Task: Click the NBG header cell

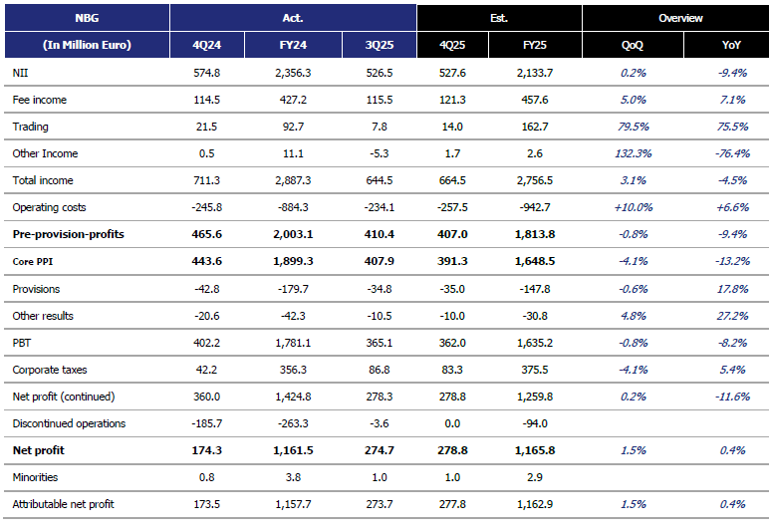Action: pos(87,18)
